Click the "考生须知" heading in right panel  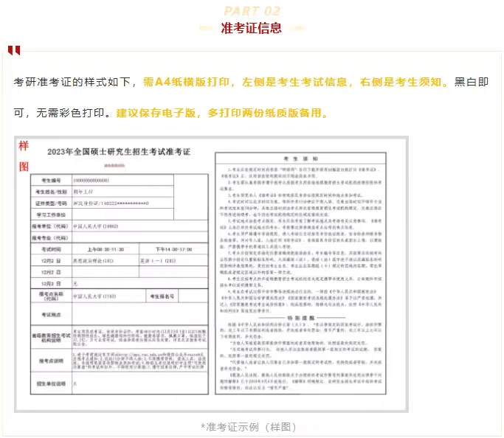[x=300, y=159]
